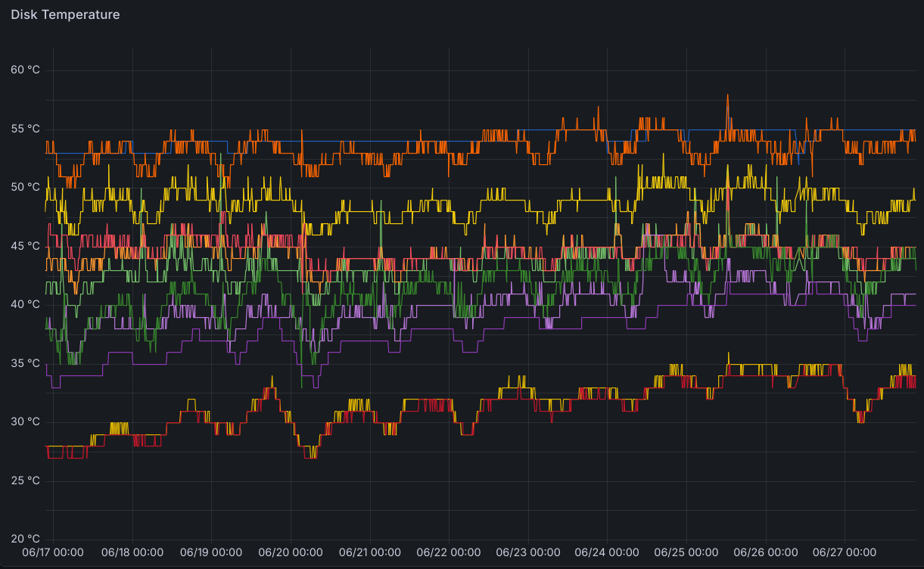Click the 06/22 00:00 time axis label
Image resolution: width=924 pixels, height=569 pixels.
pos(449,553)
